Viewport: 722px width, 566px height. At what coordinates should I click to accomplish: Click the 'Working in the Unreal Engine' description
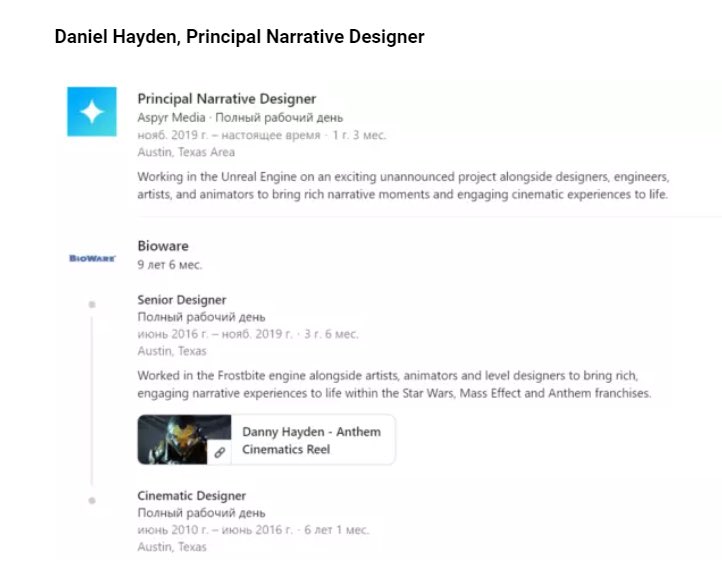[403, 186]
